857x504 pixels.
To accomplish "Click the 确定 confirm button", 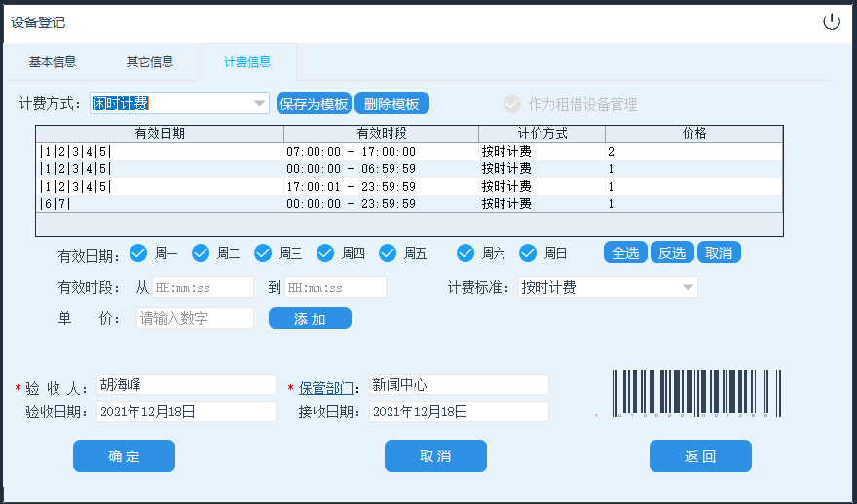I will (124, 456).
